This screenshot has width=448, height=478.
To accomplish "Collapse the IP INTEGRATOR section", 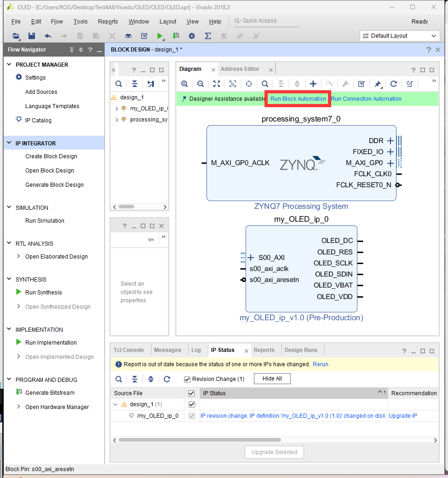I will click(9, 143).
